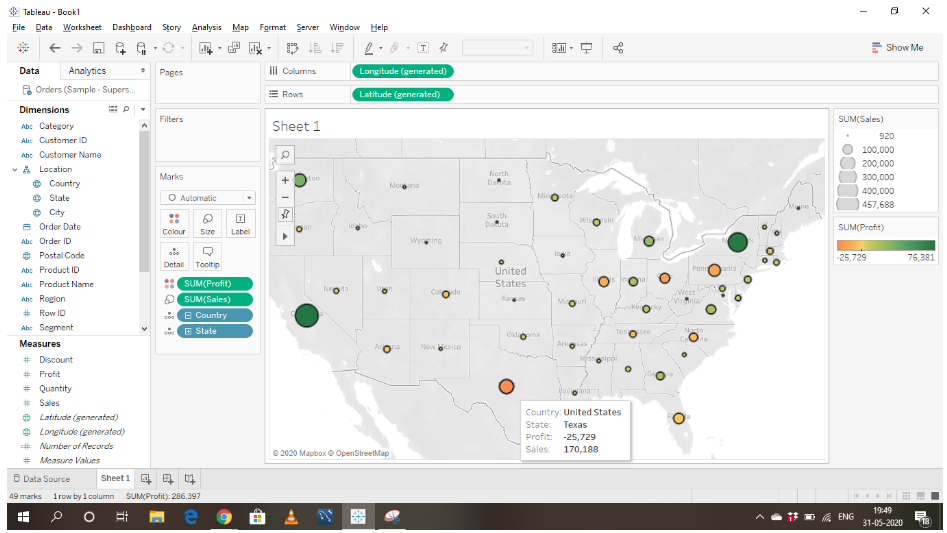This screenshot has width=947, height=533.
Task: Zoom in on the map with plus button
Action: [x=285, y=181]
